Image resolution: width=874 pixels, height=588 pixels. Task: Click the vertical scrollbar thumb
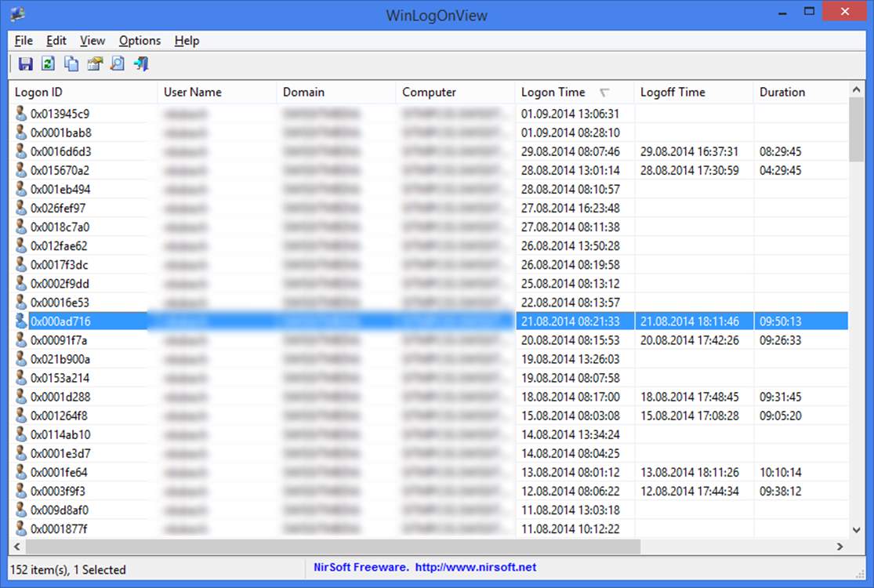point(857,130)
